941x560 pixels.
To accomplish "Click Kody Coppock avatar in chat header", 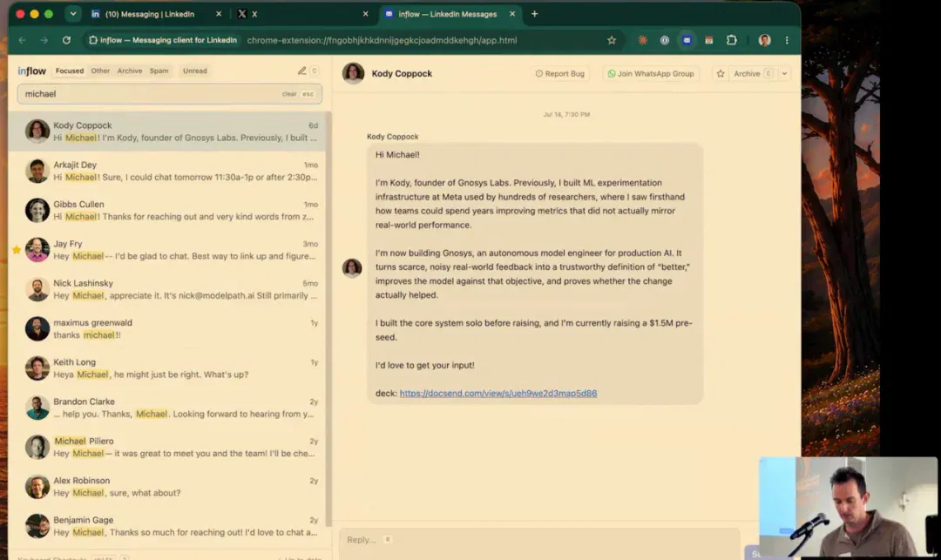I will pyautogui.click(x=353, y=73).
